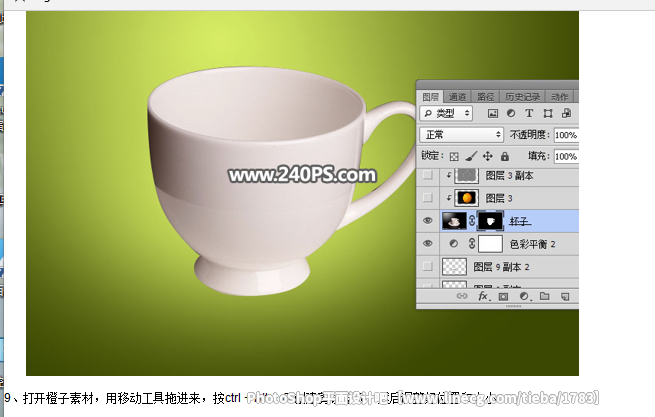Select the 杯子 layer mask thumbnail
This screenshot has height=417, width=655.
(490, 221)
